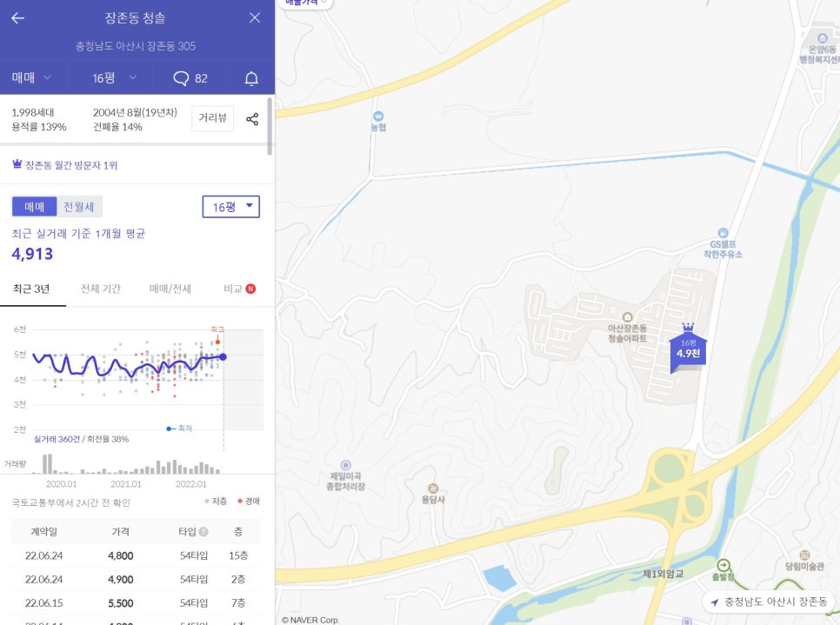Switch to 전월세 toggle
This screenshot has height=625, width=840.
(79, 207)
